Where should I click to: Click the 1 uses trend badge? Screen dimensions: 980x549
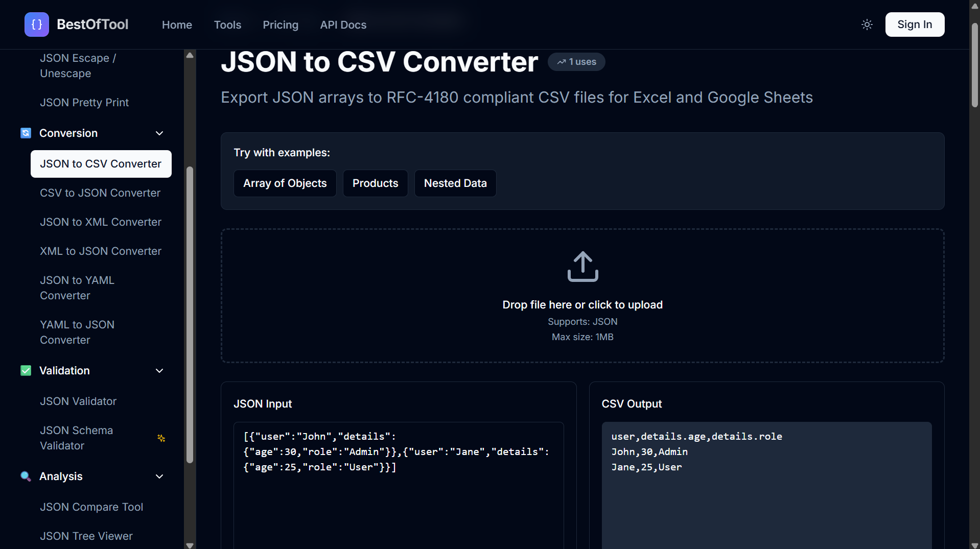coord(576,62)
